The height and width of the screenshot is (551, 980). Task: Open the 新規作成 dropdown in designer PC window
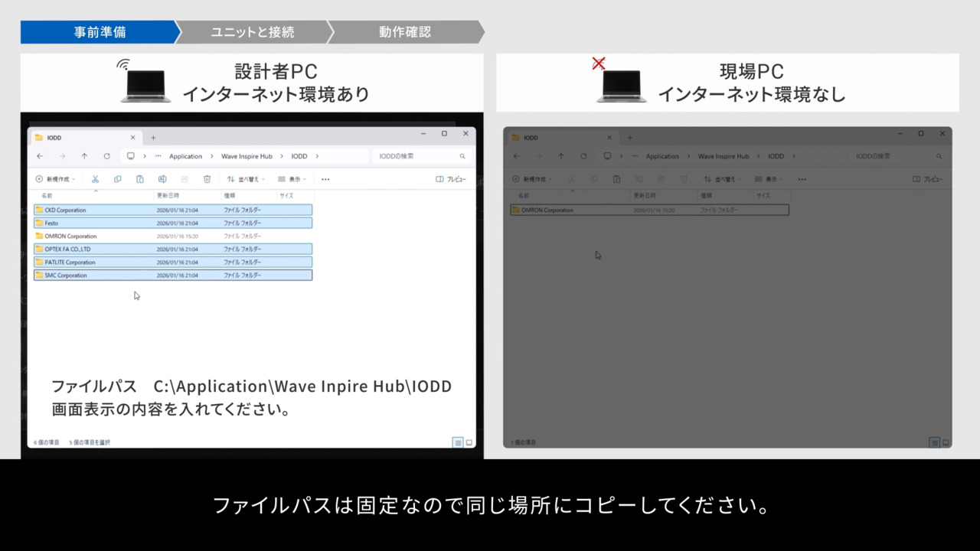55,179
